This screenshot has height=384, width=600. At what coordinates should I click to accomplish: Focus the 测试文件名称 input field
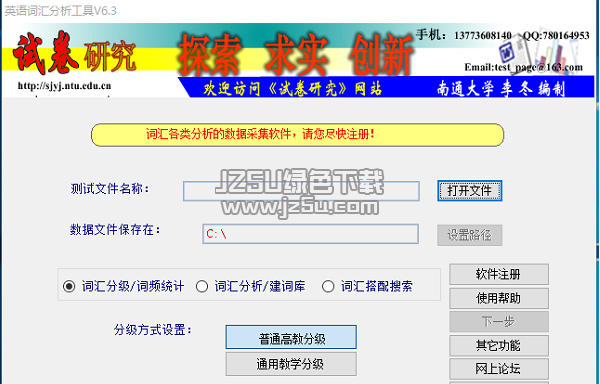point(302,191)
